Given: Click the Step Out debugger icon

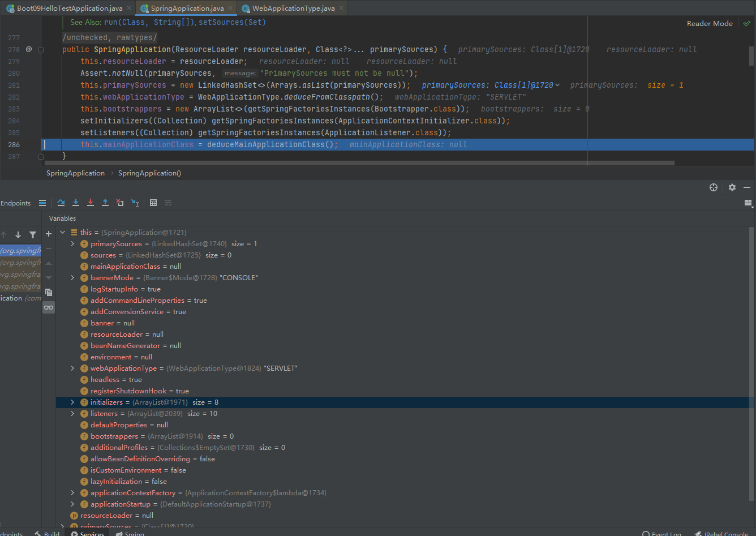Looking at the screenshot, I should (105, 203).
